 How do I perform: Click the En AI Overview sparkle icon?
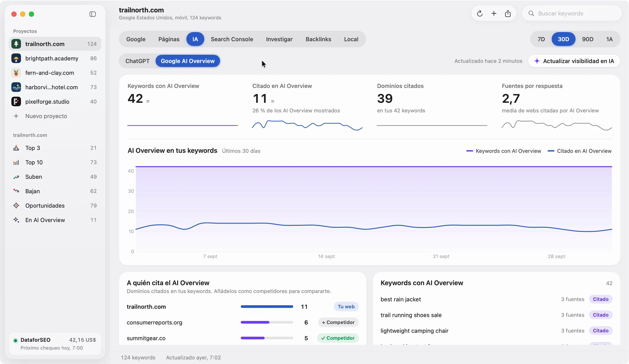click(x=16, y=220)
